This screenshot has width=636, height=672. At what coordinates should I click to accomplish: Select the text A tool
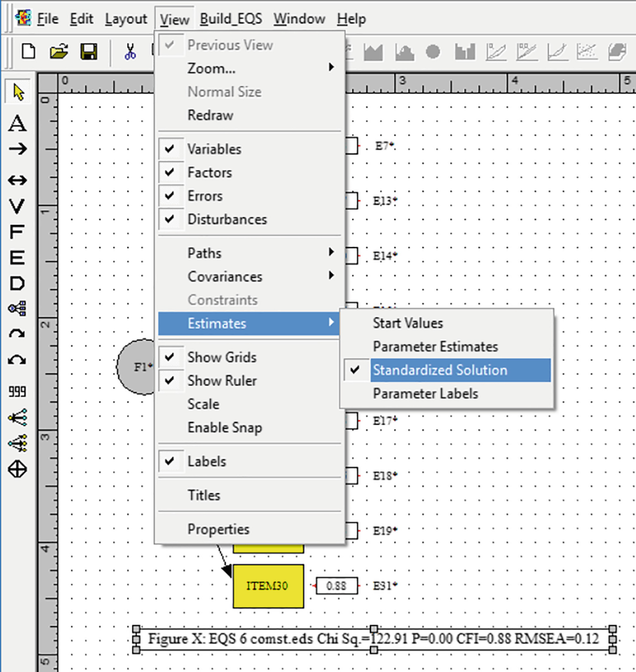[x=17, y=123]
